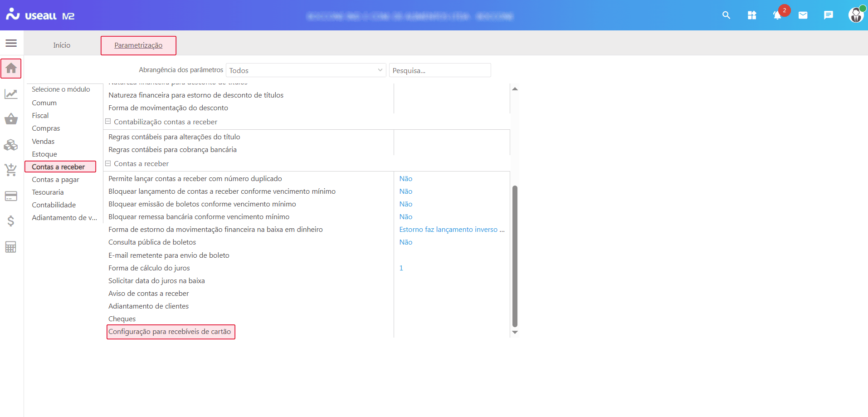Open Configuração para recebíveis de cartão

pyautogui.click(x=170, y=332)
